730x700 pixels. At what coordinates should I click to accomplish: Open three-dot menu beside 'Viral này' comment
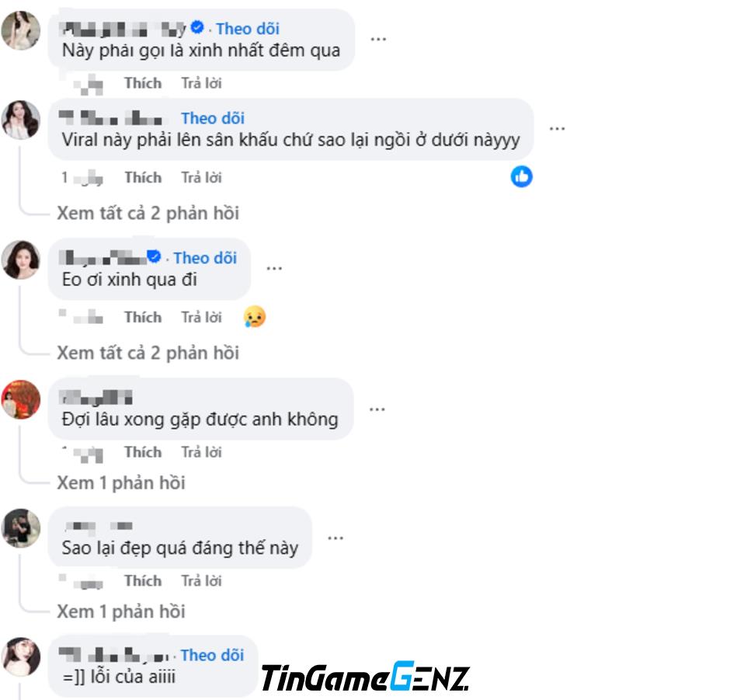pos(557,128)
